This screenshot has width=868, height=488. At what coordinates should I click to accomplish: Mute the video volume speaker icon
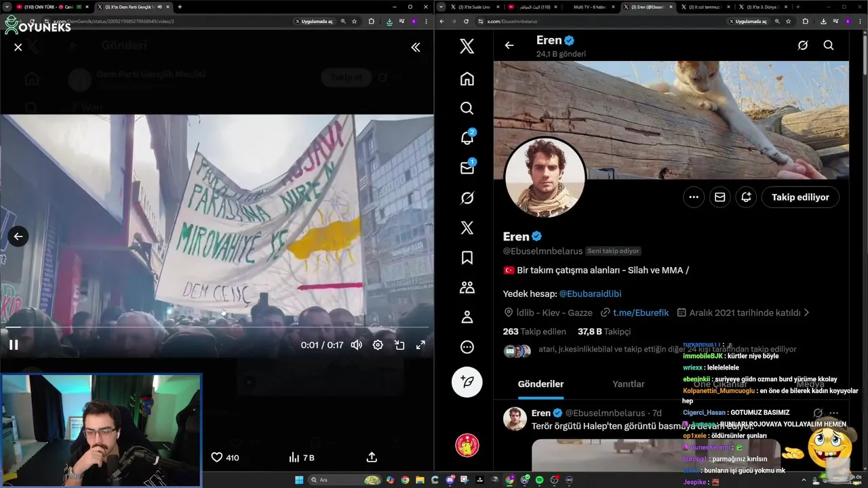coord(357,345)
